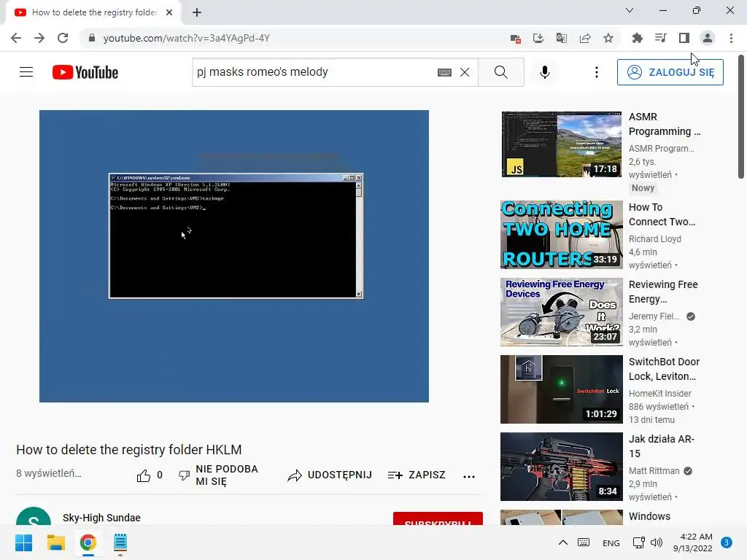Open volume speaker tray icon
The height and width of the screenshot is (560, 747).
pyautogui.click(x=657, y=542)
